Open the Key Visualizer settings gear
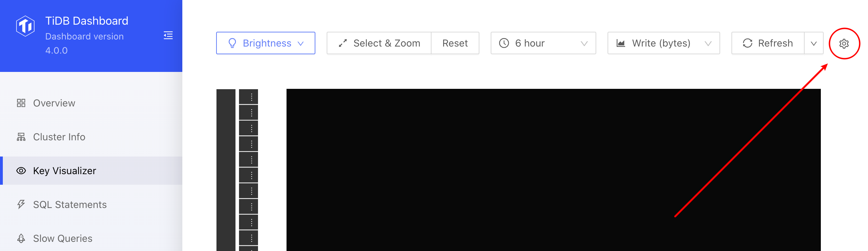Screen dimensions: 868x251 pos(844,43)
